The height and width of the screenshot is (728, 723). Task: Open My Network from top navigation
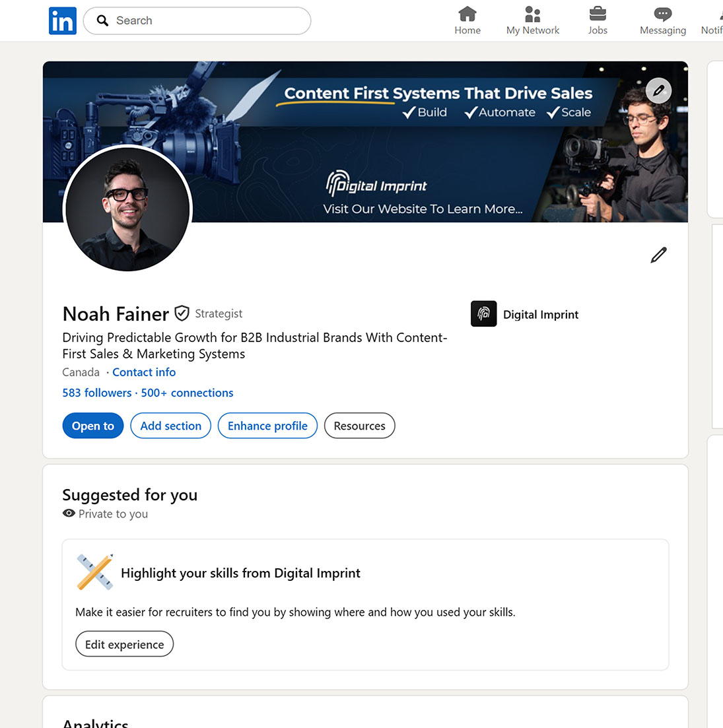[x=533, y=21]
